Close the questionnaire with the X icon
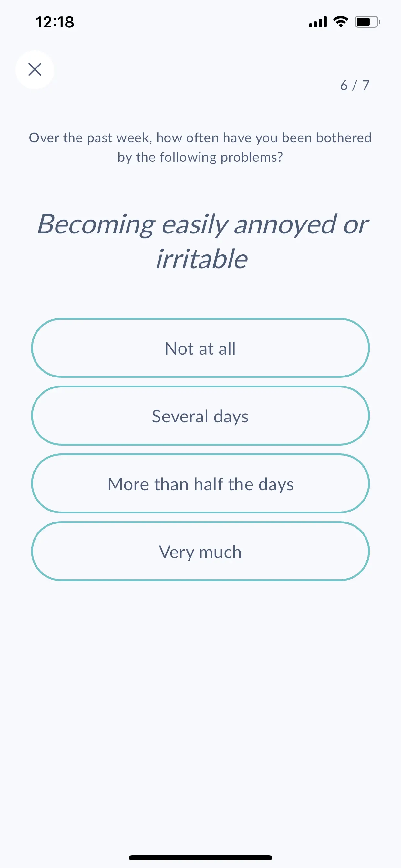This screenshot has width=401, height=868. click(35, 69)
